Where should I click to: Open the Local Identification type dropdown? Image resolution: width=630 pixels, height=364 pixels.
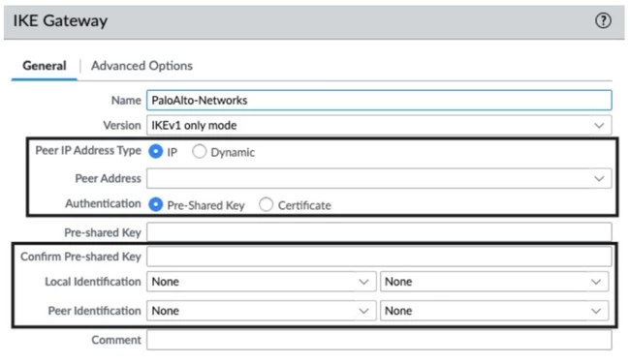[x=261, y=282]
